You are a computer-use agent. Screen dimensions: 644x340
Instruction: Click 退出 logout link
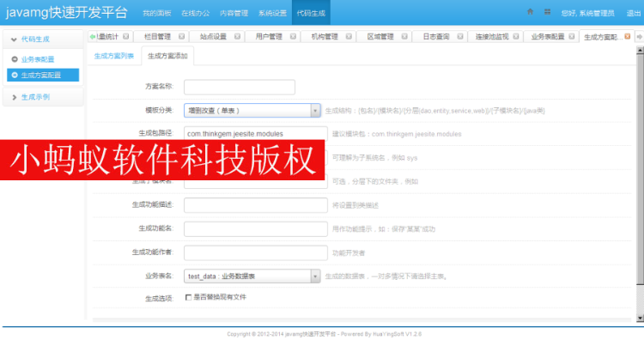(634, 13)
